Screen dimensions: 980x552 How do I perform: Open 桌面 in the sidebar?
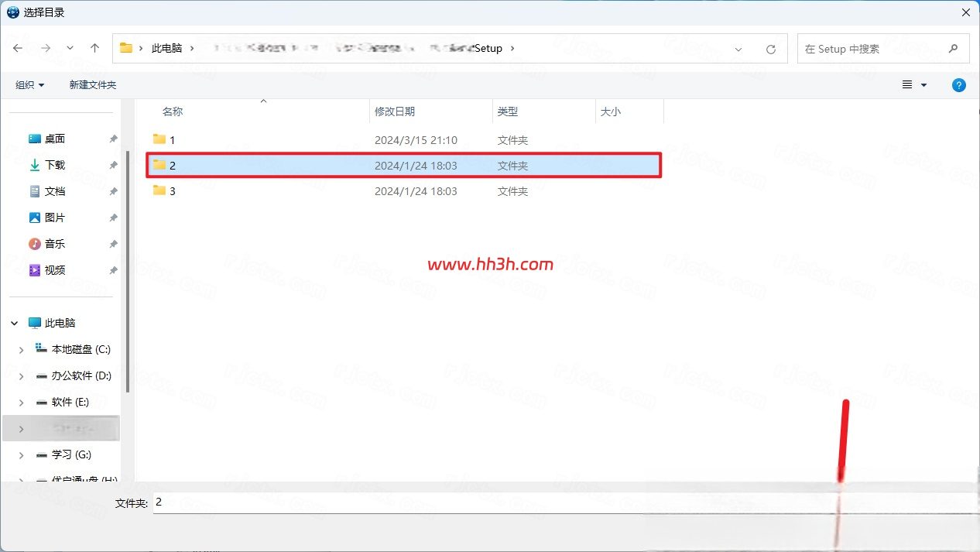pyautogui.click(x=55, y=139)
